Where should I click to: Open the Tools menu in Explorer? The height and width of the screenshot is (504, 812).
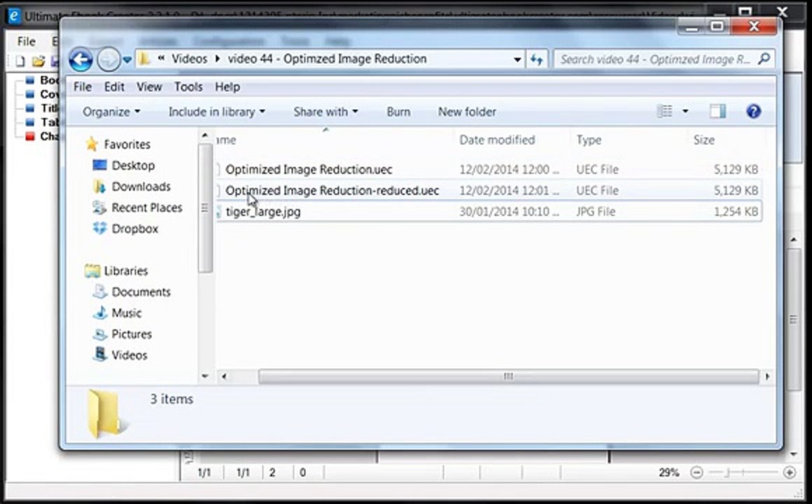[188, 87]
